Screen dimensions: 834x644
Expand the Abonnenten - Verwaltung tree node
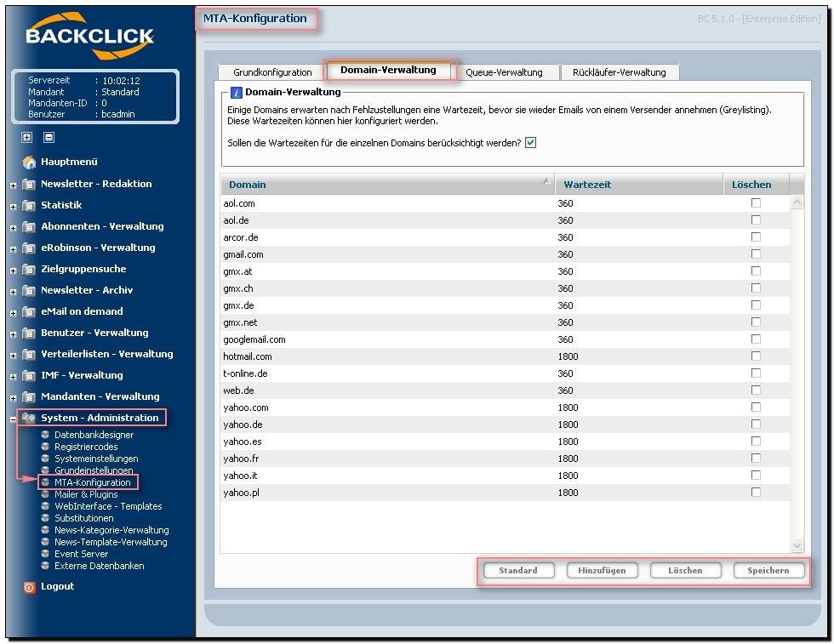coord(13,227)
